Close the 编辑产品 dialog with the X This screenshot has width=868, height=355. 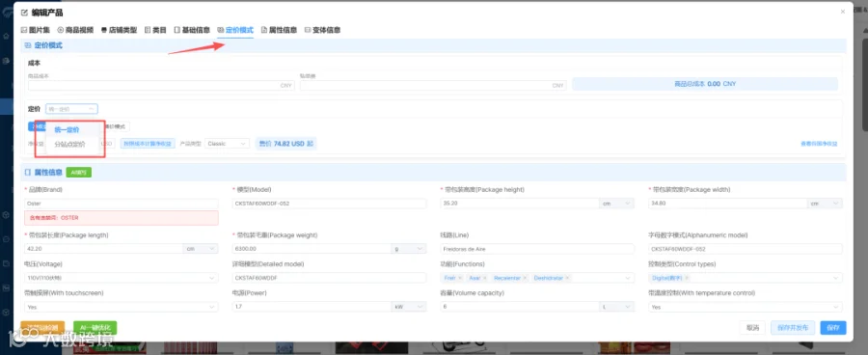click(x=843, y=11)
